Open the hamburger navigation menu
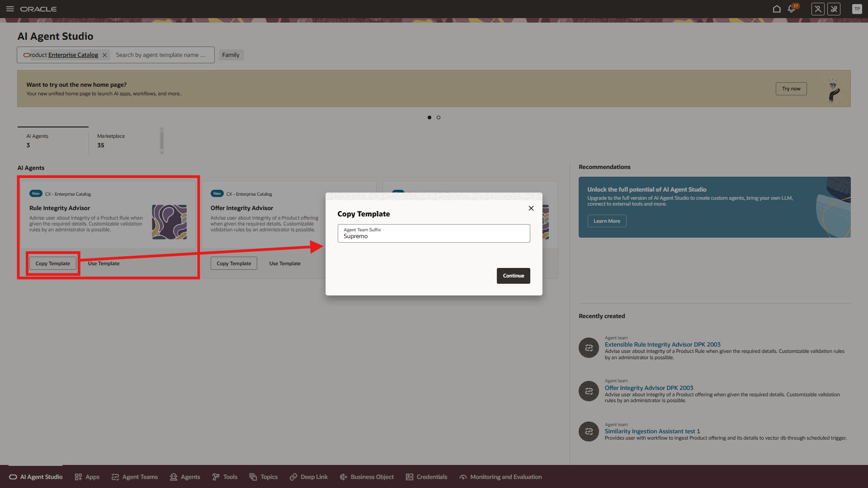 [10, 9]
